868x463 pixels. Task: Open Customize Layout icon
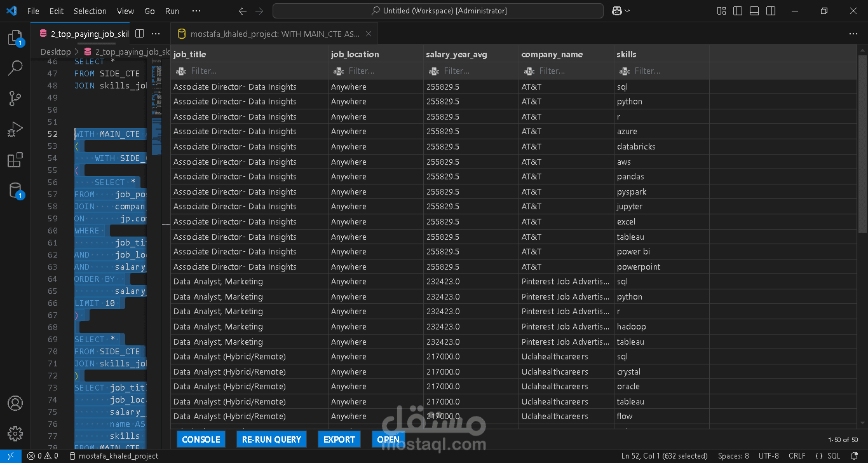(721, 11)
